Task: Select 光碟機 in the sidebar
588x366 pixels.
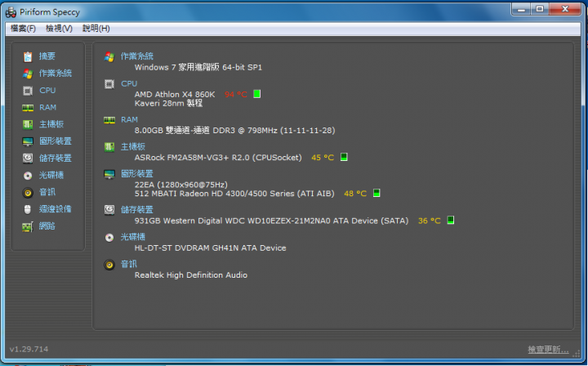Action: tap(51, 175)
